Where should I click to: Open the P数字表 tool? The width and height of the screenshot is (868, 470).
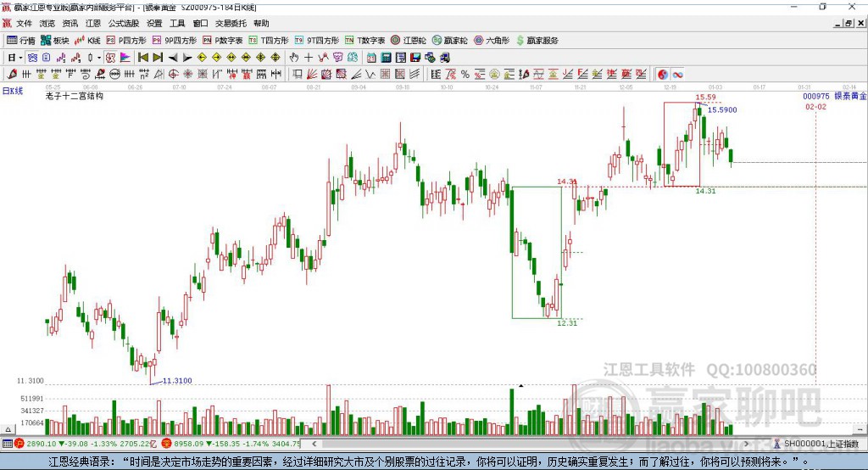223,41
